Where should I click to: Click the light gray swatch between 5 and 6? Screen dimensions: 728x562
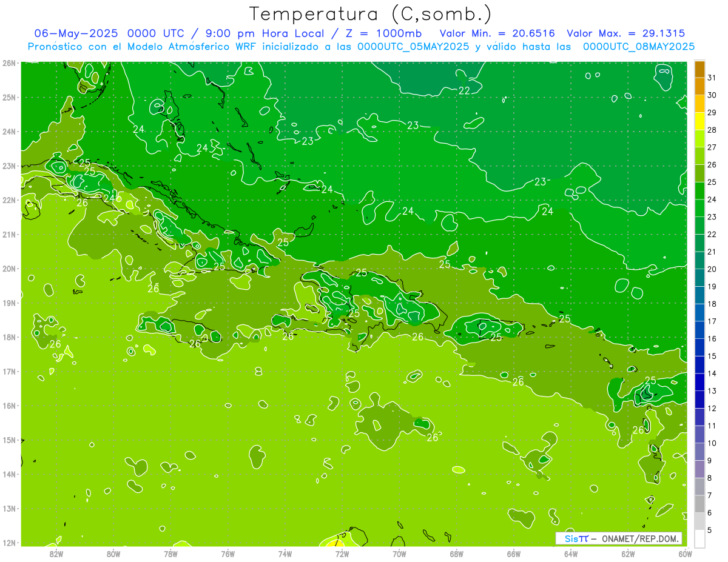tap(700, 521)
